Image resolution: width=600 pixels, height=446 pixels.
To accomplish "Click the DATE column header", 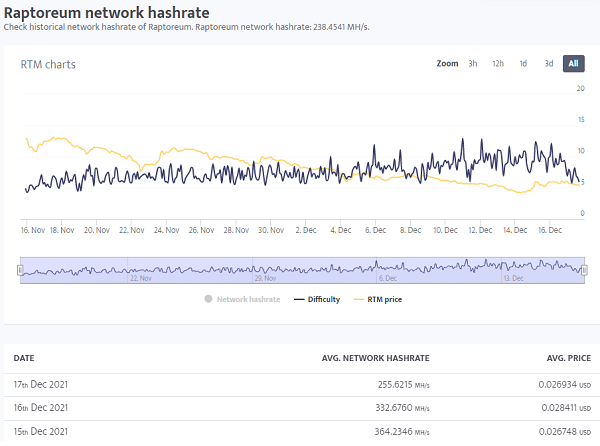I will 24,358.
